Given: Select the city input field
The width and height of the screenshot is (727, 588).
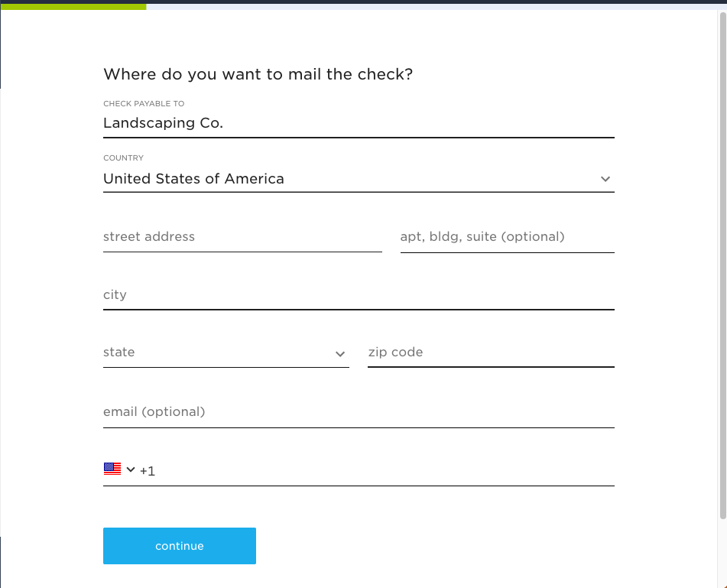Looking at the screenshot, I should point(359,295).
